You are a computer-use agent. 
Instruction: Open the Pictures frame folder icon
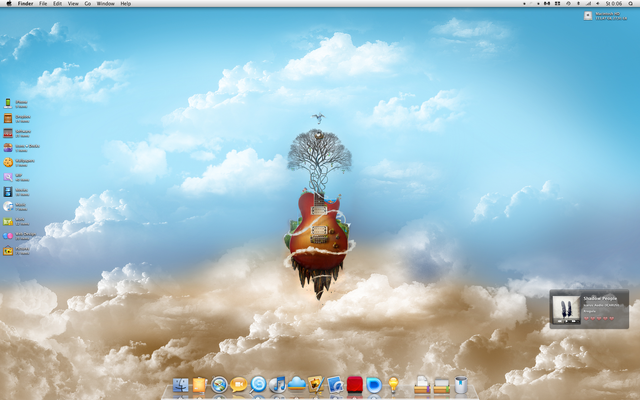pos(8,250)
